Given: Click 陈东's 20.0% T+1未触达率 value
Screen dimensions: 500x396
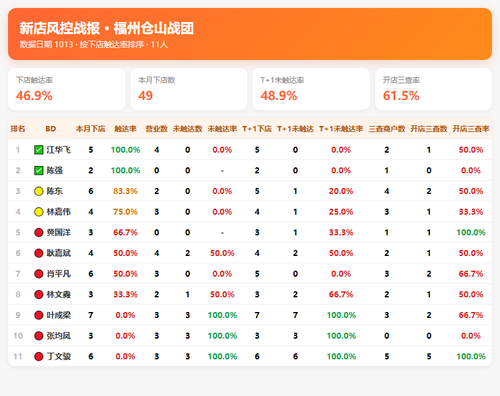Looking at the screenshot, I should click(x=341, y=191).
